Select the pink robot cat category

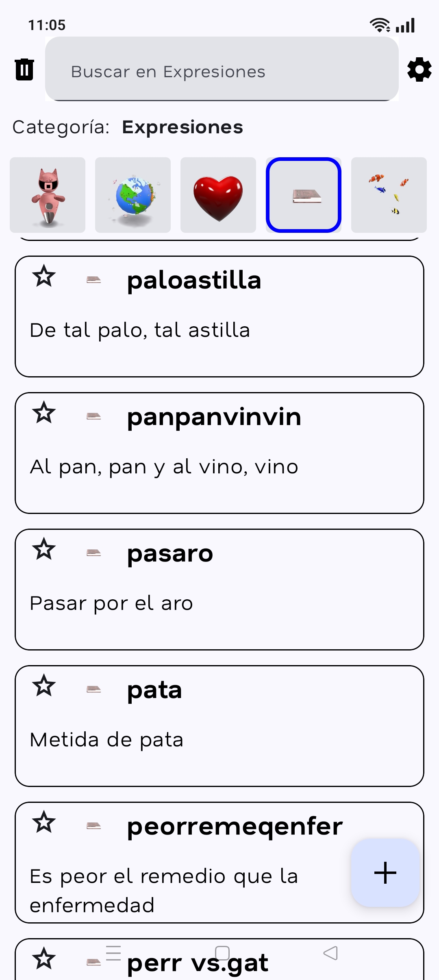(48, 195)
